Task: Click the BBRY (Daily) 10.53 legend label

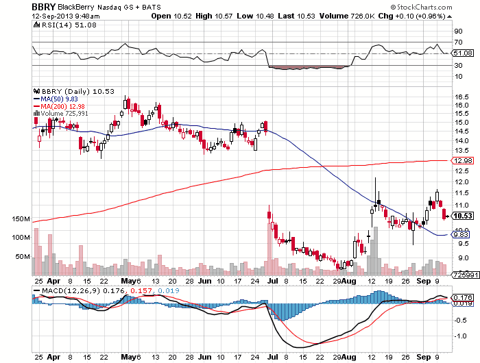Action: (x=78, y=91)
